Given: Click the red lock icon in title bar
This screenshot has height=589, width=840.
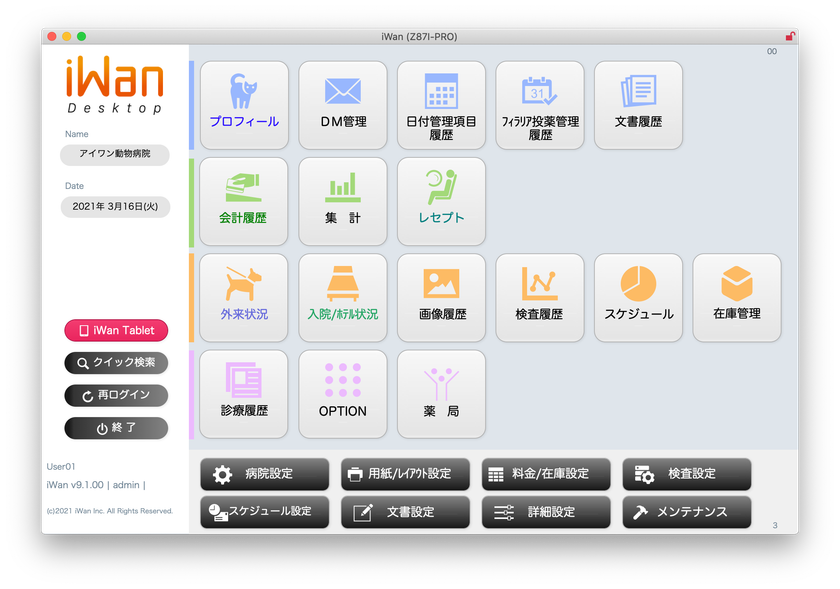Looking at the screenshot, I should point(790,36).
